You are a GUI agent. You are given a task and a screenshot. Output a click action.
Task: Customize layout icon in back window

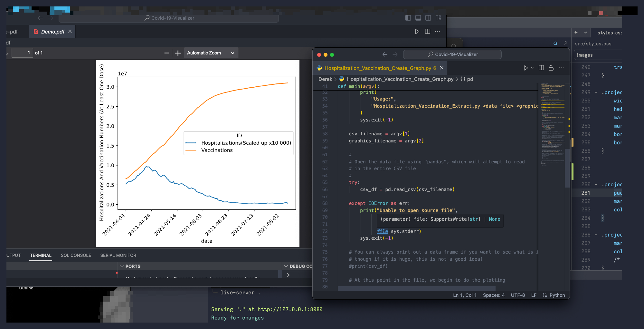[438, 18]
